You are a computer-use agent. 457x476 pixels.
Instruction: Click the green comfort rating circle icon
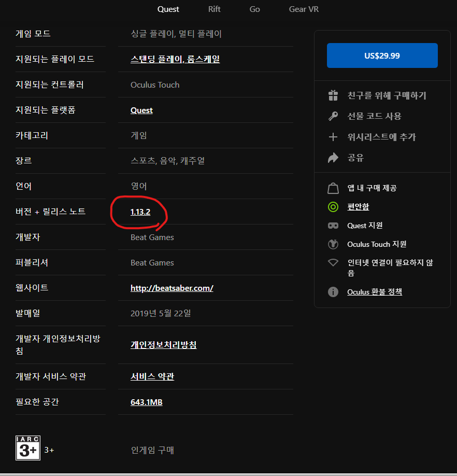point(333,207)
